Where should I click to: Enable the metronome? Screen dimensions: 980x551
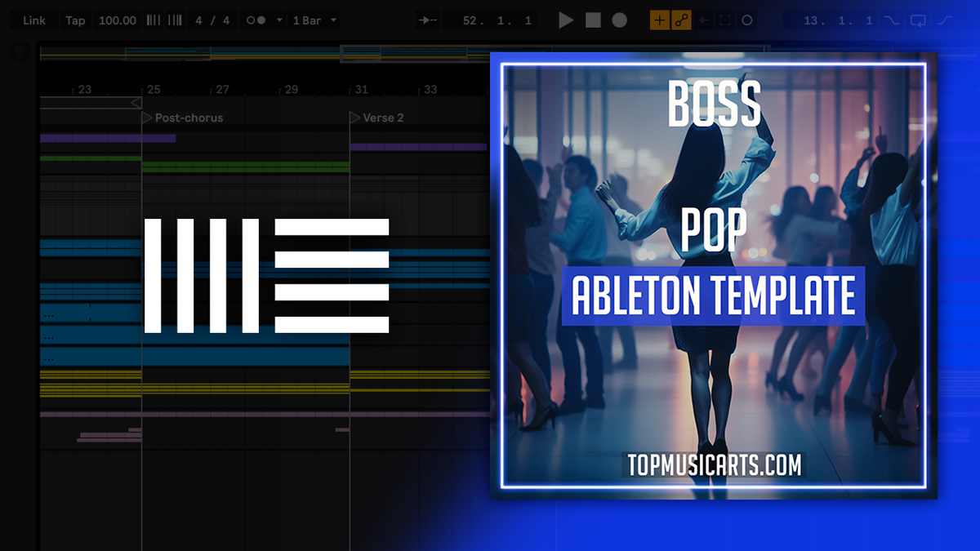(x=256, y=20)
